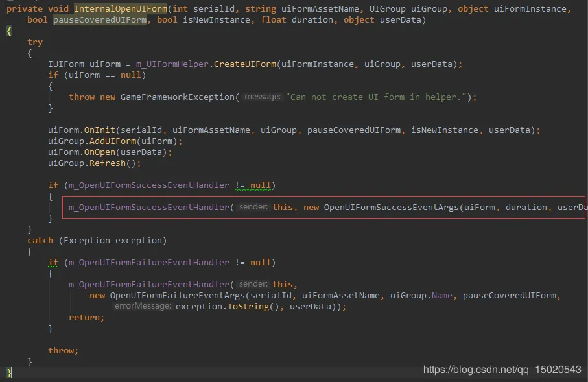Click the exception.ToString() call
This screenshot has width=588, height=382.
pyautogui.click(x=228, y=307)
